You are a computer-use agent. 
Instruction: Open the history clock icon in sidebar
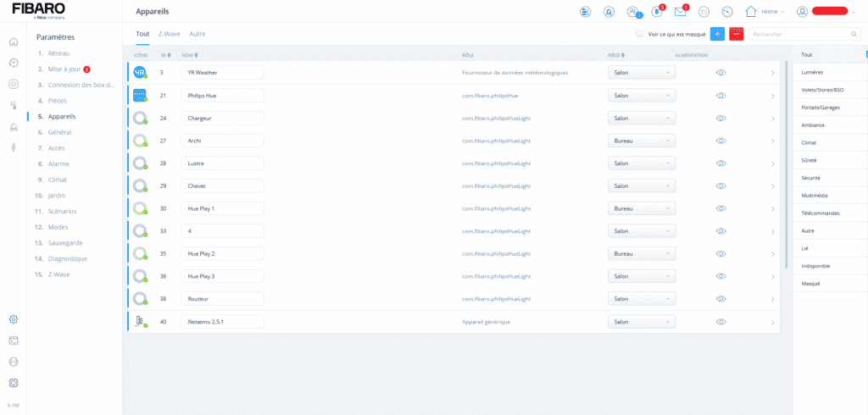[x=14, y=63]
